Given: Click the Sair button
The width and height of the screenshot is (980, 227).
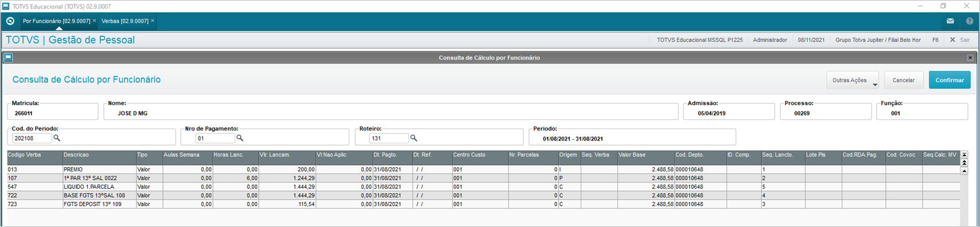Looking at the screenshot, I should pyautogui.click(x=960, y=40).
